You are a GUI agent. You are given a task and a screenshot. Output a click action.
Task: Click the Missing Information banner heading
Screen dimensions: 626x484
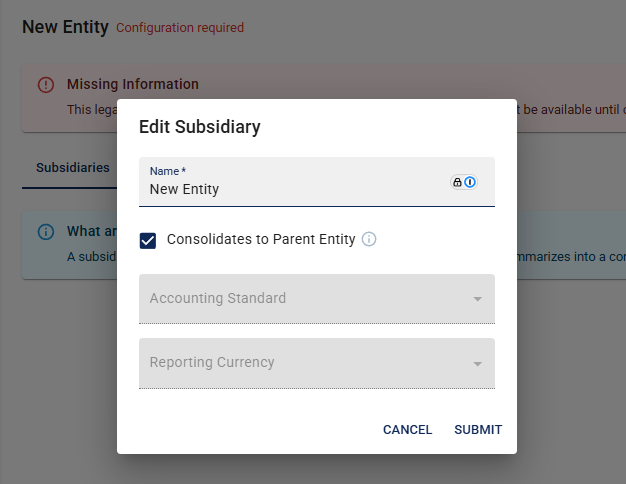point(133,84)
